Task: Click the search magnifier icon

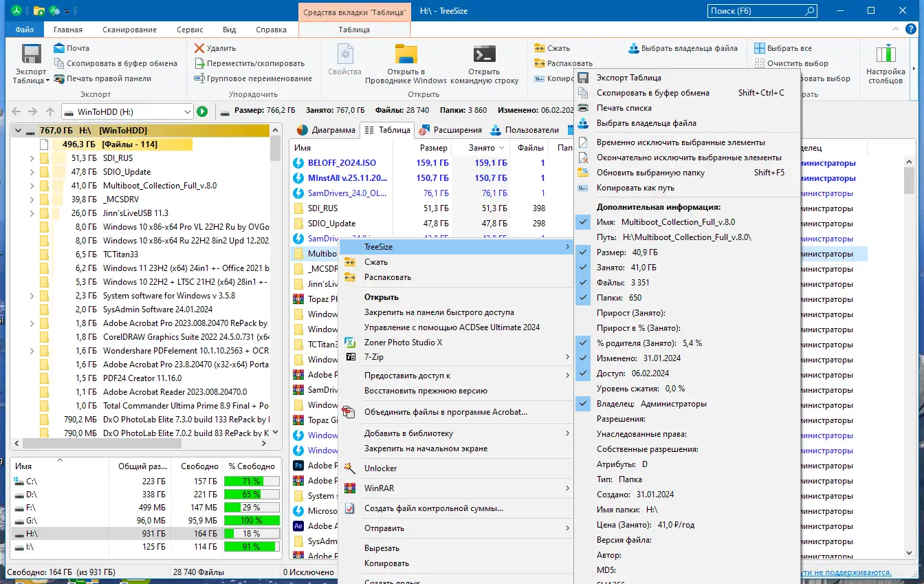Action: (809, 11)
